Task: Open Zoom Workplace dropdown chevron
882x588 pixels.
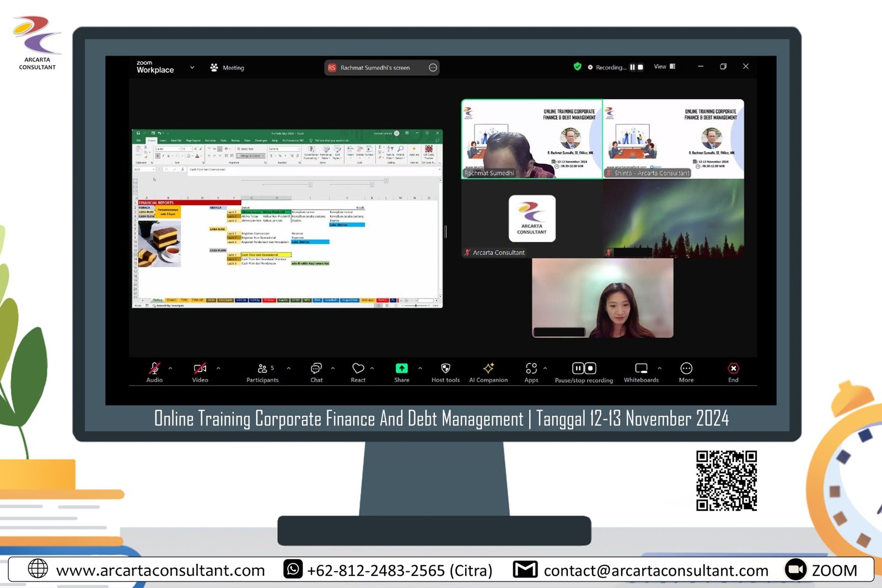Action: point(192,67)
